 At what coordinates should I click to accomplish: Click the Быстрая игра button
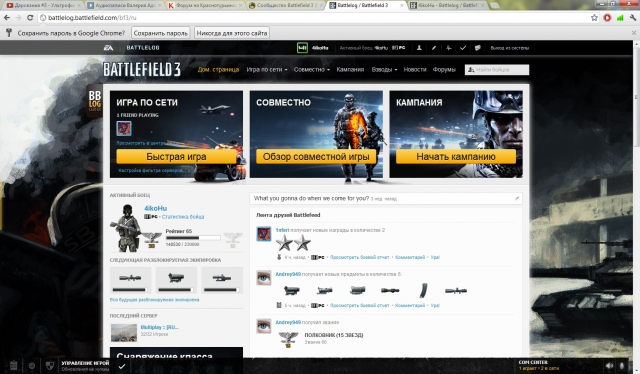[176, 157]
